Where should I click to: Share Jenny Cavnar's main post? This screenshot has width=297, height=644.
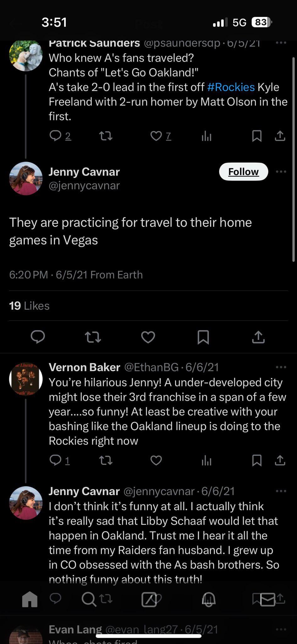pos(258,337)
